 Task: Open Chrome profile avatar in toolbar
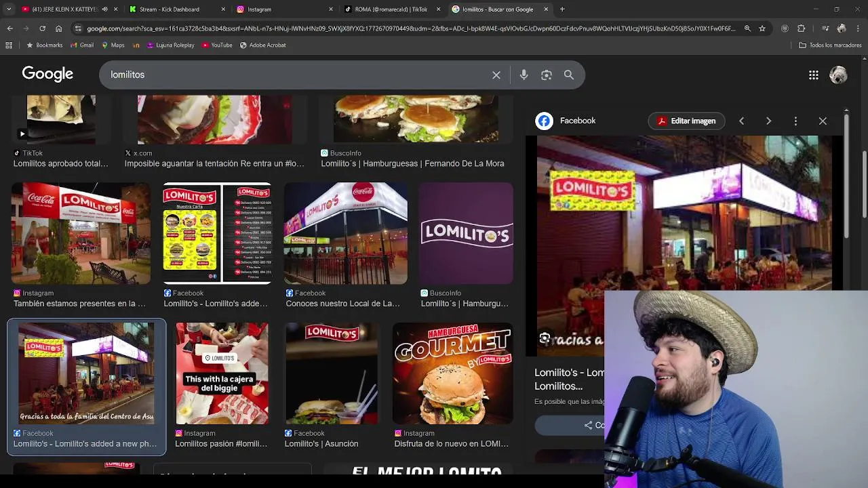click(x=842, y=28)
